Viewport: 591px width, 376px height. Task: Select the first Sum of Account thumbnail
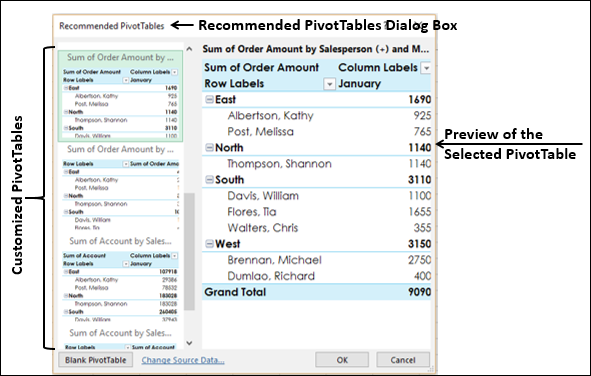click(120, 280)
